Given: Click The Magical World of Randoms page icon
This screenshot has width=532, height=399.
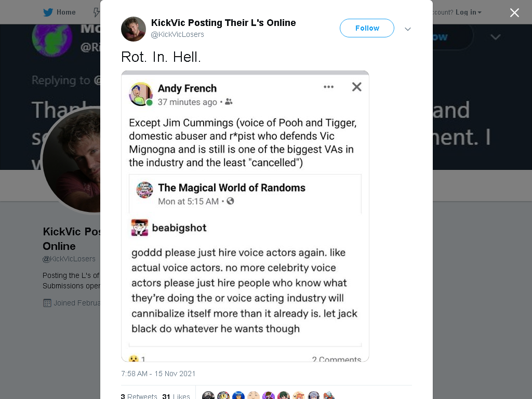Looking at the screenshot, I should coord(144,190).
